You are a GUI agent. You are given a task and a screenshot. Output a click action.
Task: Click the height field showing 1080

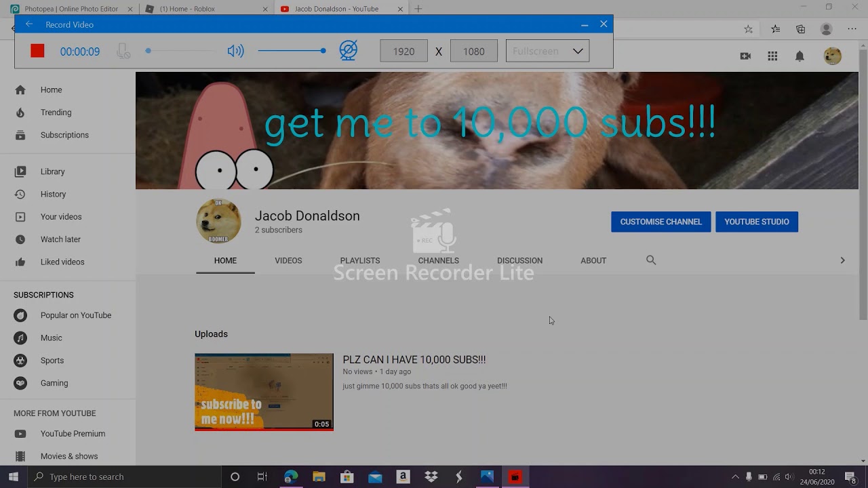coord(473,51)
